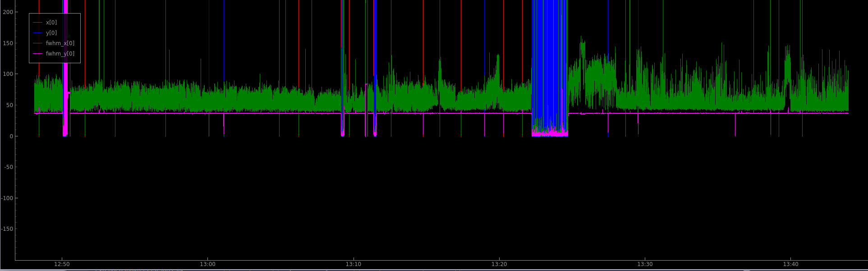Click the fwhm_y[0] legend label

[60, 54]
